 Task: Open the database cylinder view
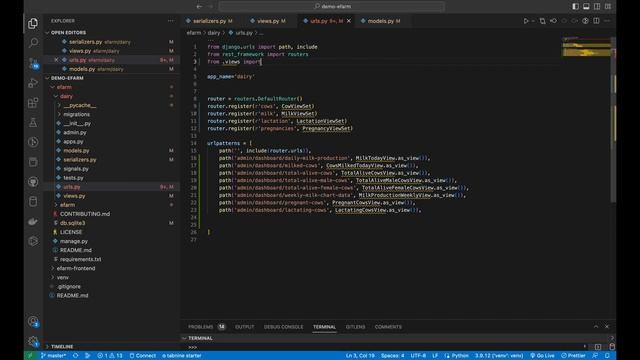pos(33,201)
